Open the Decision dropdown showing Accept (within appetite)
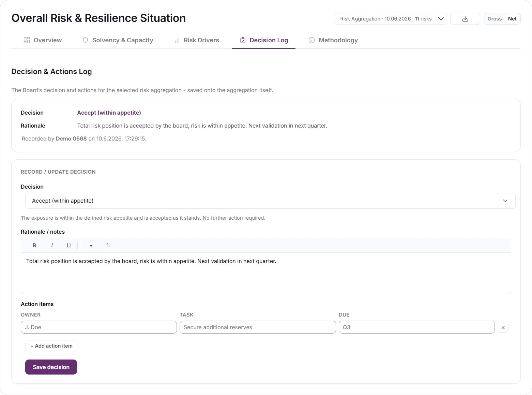This screenshot has height=395, width=532. tap(270, 201)
